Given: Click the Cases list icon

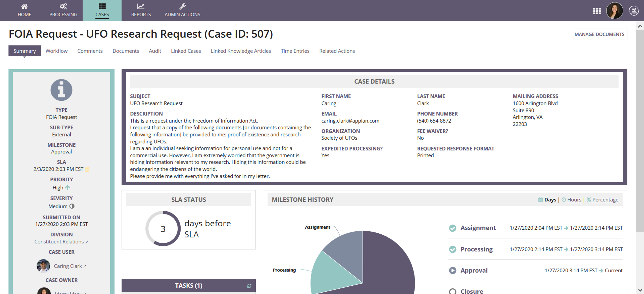Looking at the screenshot, I should click(102, 6).
